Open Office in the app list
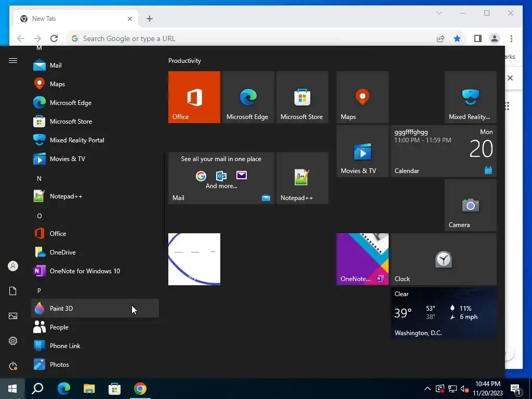 coord(95,233)
